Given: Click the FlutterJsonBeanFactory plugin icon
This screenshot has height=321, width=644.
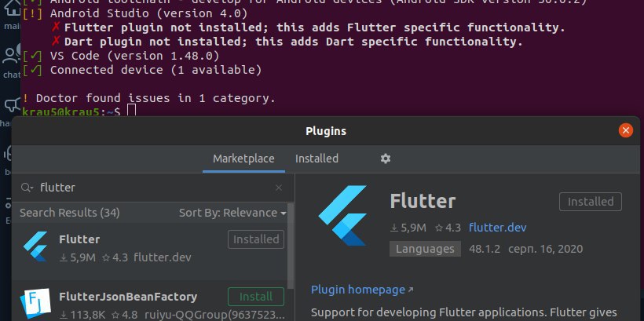Looking at the screenshot, I should coord(35,304).
